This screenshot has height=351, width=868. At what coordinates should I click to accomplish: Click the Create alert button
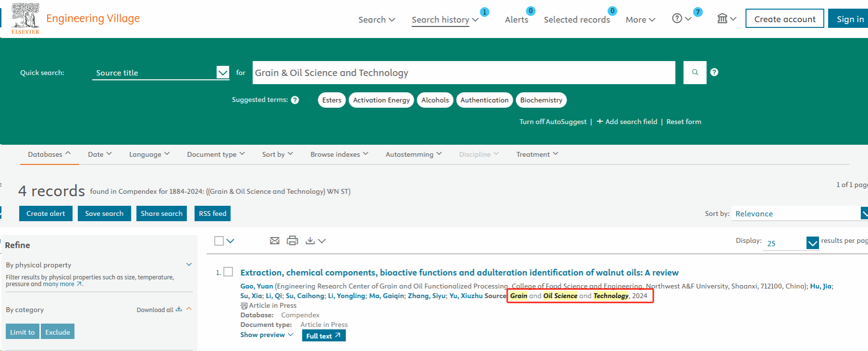pos(46,213)
